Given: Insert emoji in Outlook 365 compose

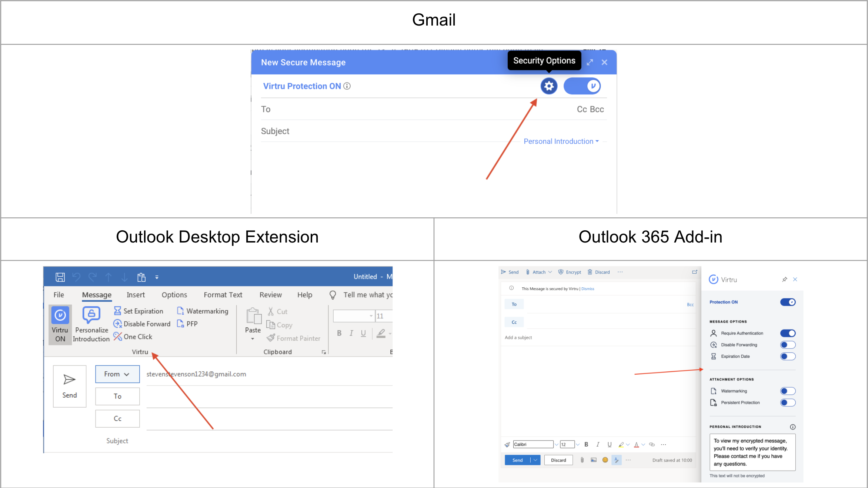Looking at the screenshot, I should (x=605, y=460).
